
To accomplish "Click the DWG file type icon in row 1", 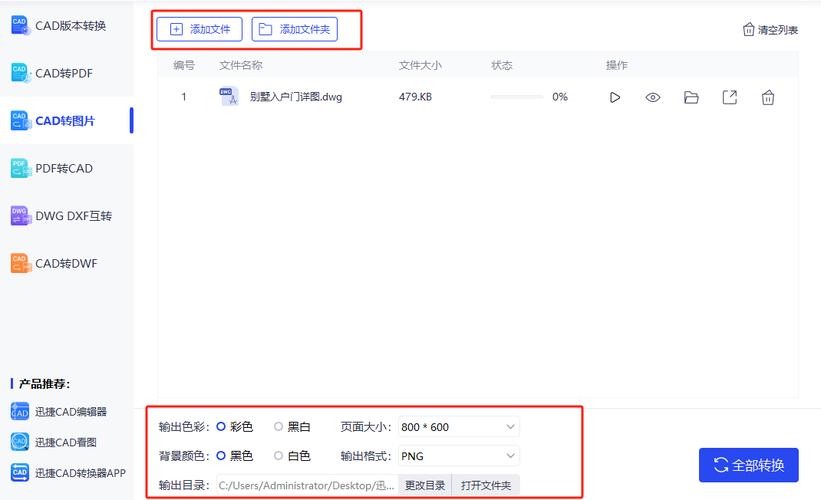I will pos(229,96).
